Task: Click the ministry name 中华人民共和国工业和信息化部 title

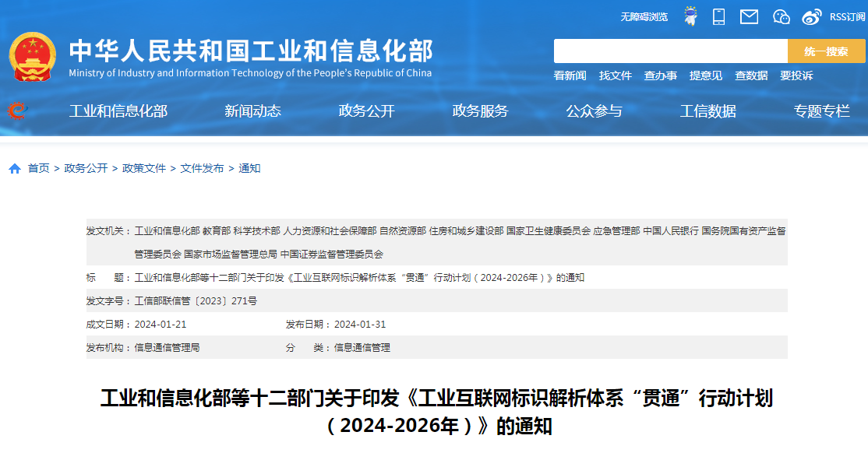Action: tap(251, 51)
